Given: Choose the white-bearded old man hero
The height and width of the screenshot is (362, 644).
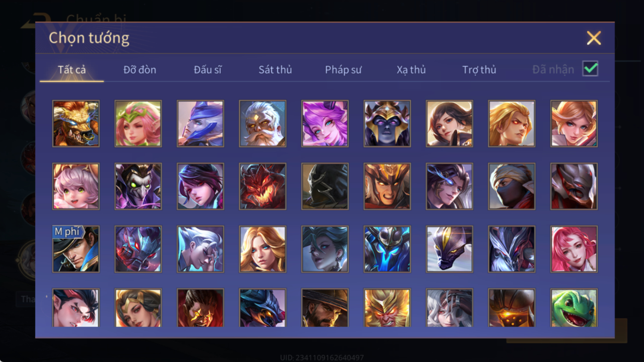Looking at the screenshot, I should click(262, 124).
